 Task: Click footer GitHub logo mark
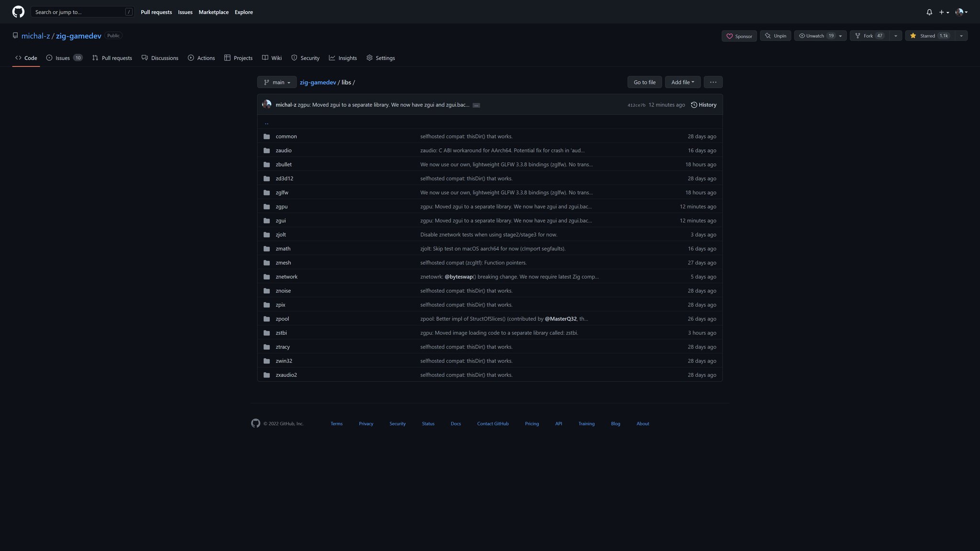[256, 423]
